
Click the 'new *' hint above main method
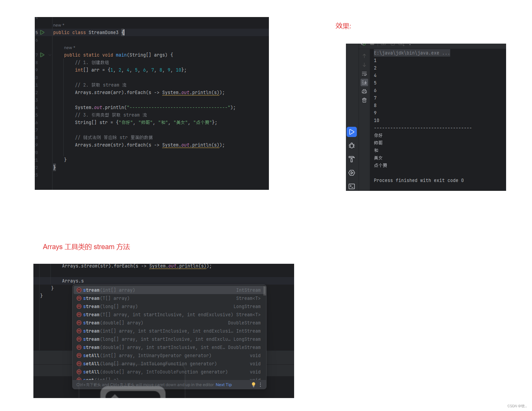(x=70, y=48)
